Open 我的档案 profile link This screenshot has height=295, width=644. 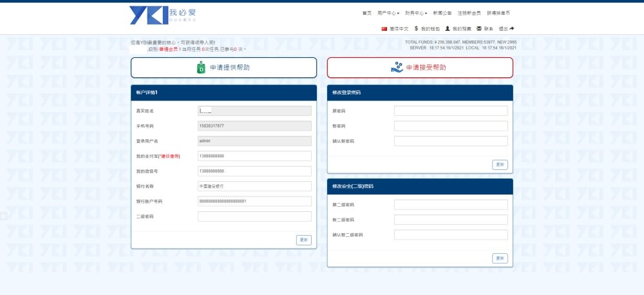(462, 29)
